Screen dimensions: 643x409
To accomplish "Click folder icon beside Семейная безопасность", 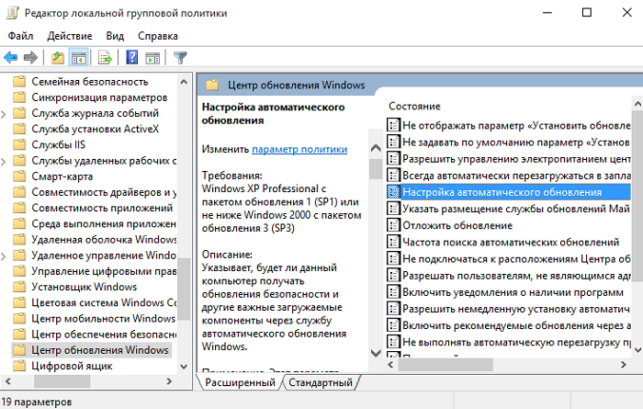I will tap(19, 82).
